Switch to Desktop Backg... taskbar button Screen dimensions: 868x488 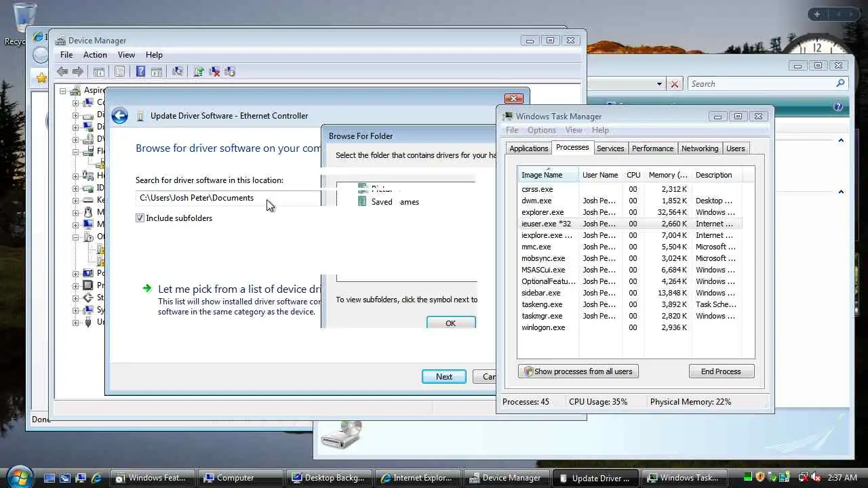point(330,478)
